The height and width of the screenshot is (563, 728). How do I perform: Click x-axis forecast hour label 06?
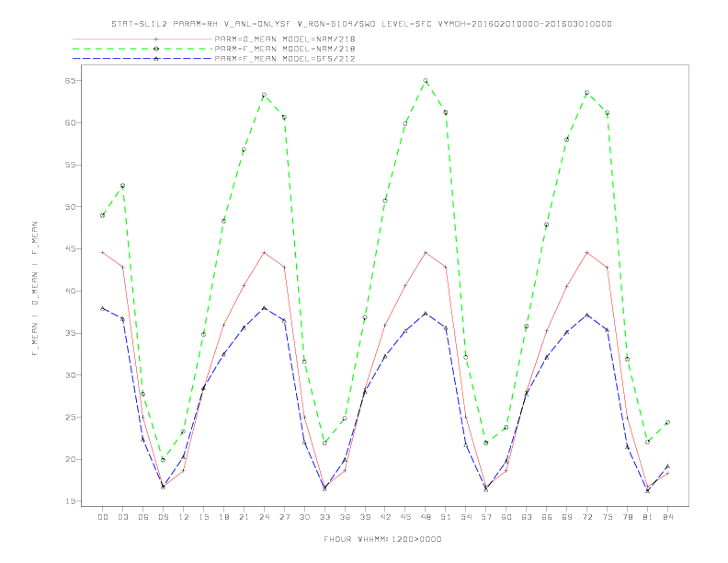coord(143,517)
